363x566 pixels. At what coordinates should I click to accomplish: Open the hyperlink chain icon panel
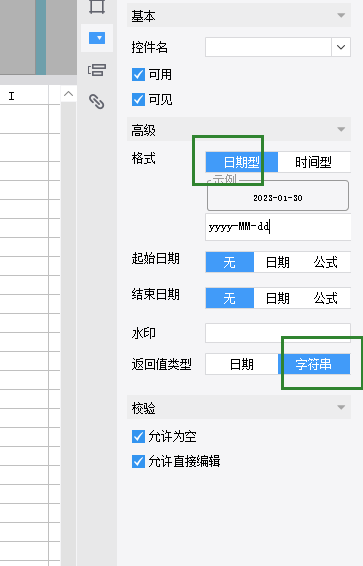(x=97, y=101)
